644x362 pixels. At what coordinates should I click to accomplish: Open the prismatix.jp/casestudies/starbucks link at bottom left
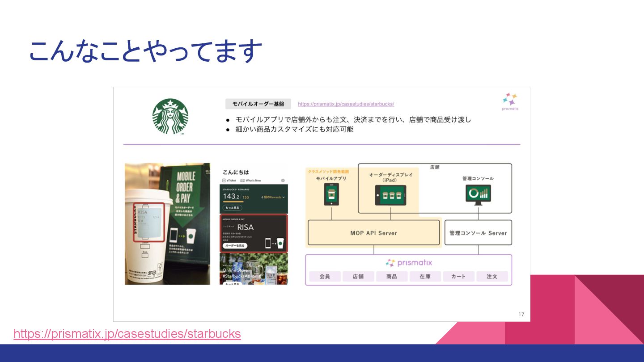127,334
